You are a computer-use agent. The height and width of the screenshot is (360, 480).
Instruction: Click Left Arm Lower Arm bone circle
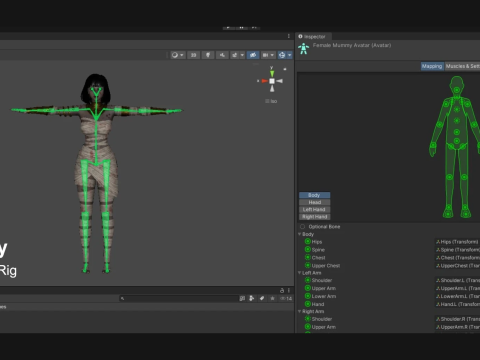308,296
